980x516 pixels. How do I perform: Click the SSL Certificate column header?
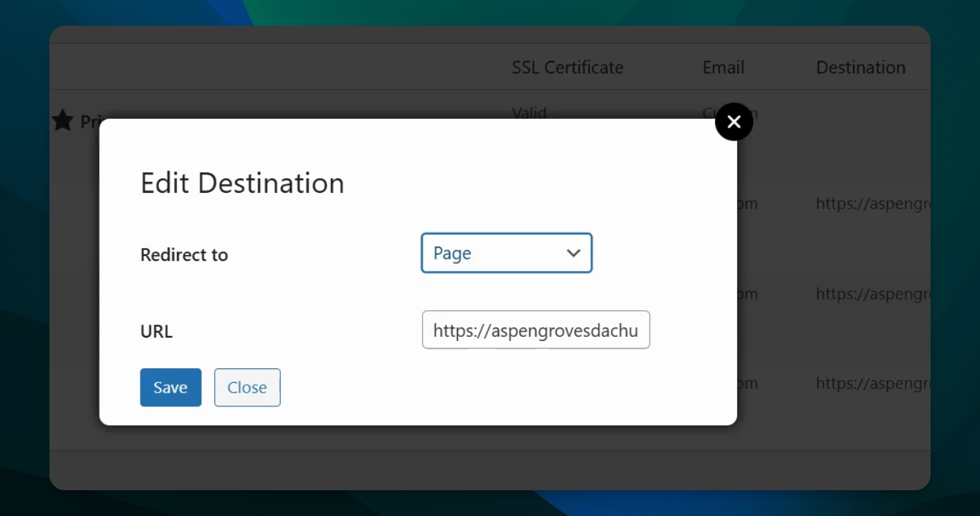coord(567,67)
